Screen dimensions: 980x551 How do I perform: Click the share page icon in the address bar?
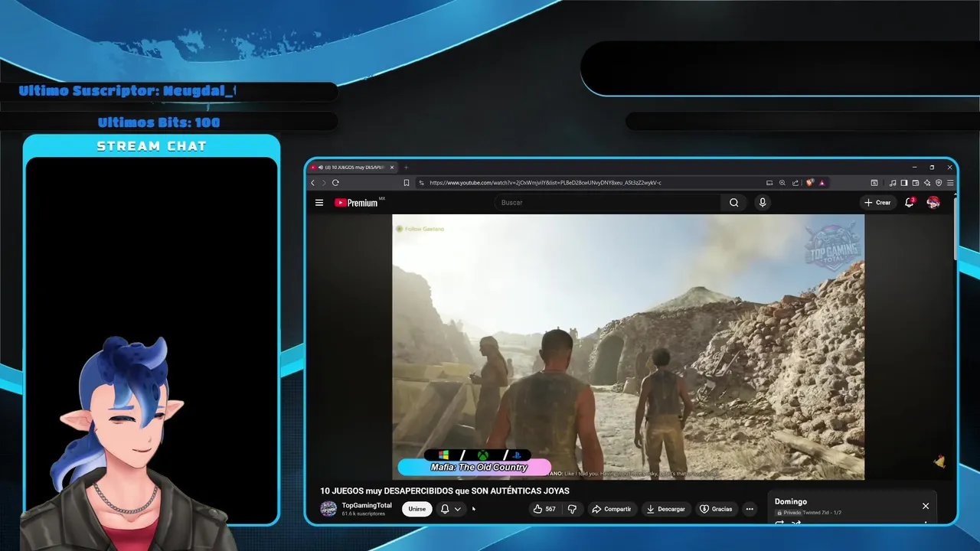pos(795,183)
